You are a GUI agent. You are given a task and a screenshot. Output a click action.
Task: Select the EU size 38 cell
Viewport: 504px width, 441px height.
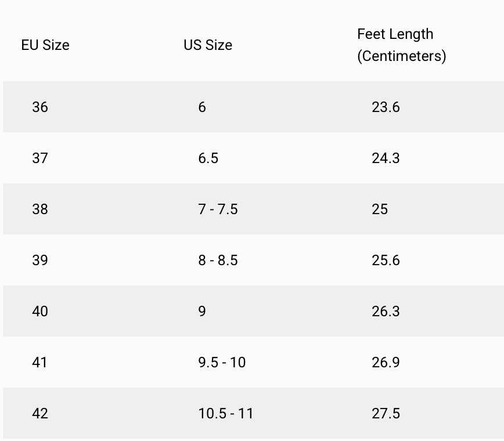coord(40,209)
